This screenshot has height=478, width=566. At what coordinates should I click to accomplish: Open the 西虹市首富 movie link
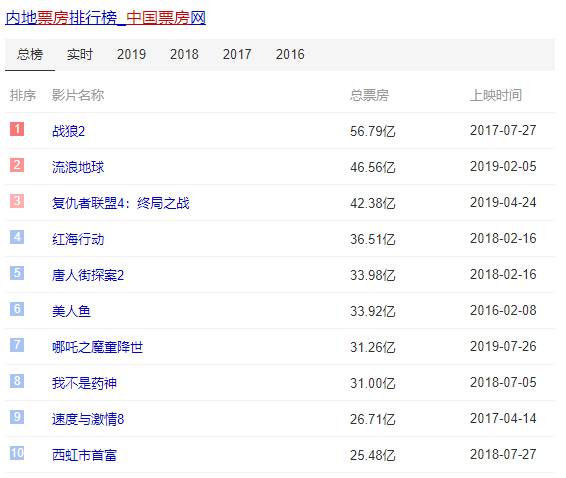point(84,455)
